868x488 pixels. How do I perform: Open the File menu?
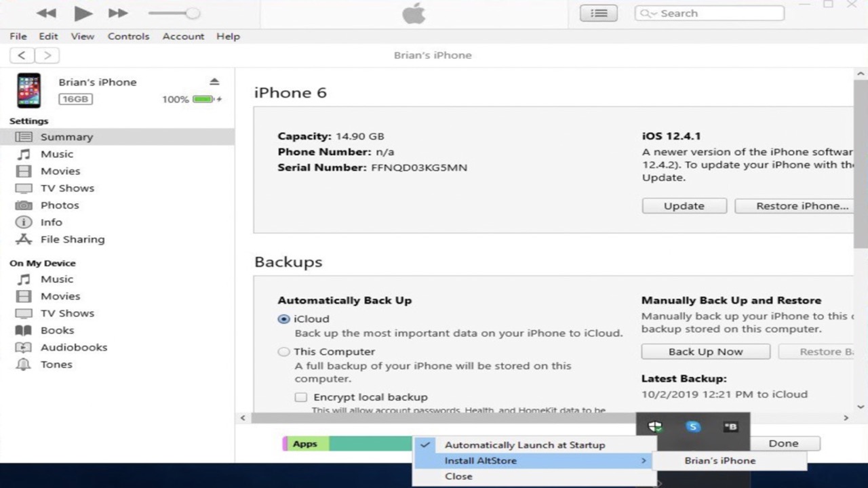click(x=18, y=37)
